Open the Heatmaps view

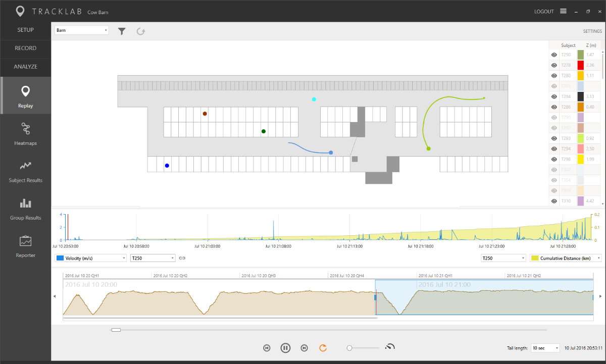coord(25,134)
